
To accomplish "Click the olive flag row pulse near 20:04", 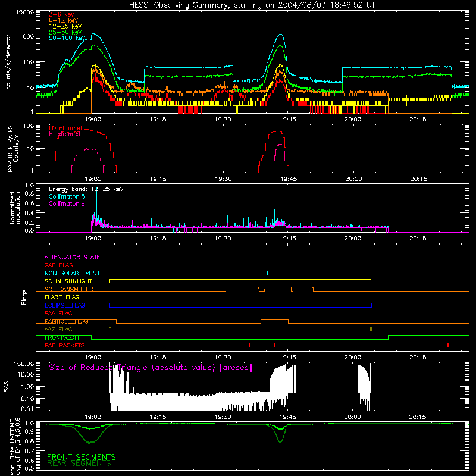I will (x=371, y=330).
